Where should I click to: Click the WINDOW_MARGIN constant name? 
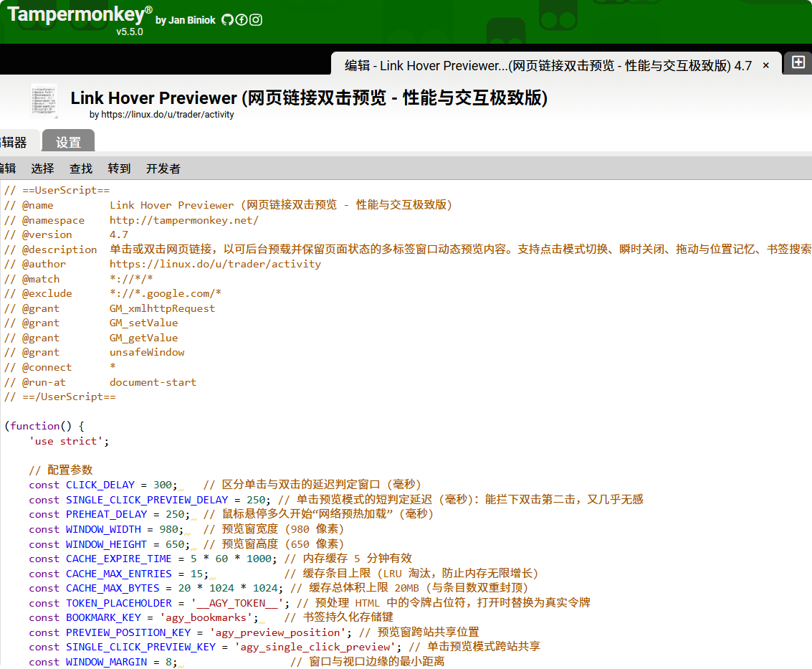[106, 663]
